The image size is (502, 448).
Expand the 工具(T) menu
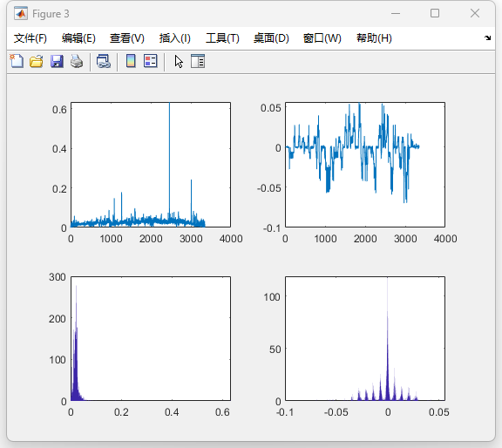pos(222,38)
